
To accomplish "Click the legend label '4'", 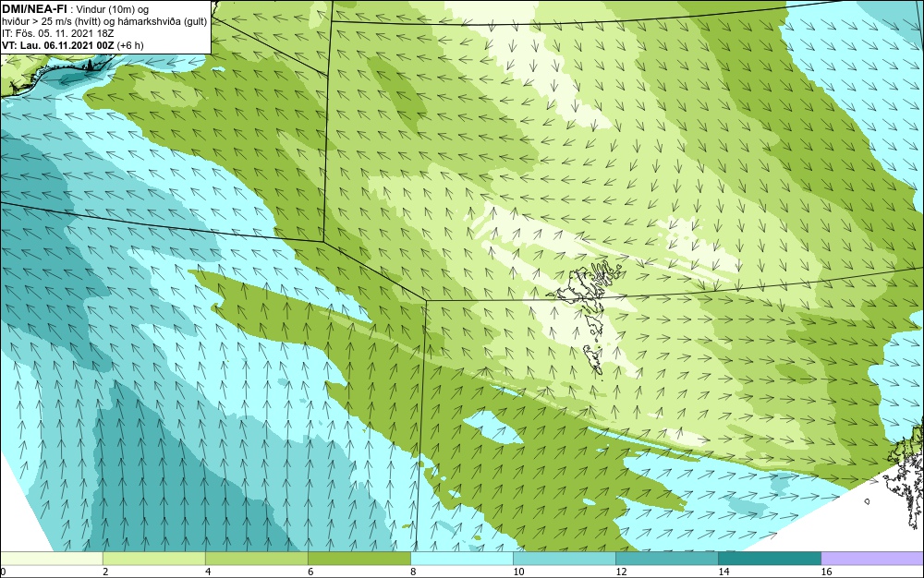I will pos(208,572).
